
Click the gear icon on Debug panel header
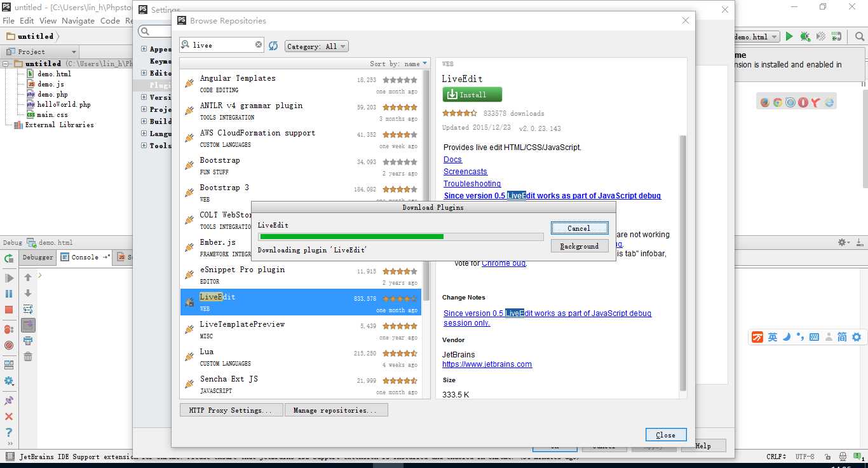843,242
